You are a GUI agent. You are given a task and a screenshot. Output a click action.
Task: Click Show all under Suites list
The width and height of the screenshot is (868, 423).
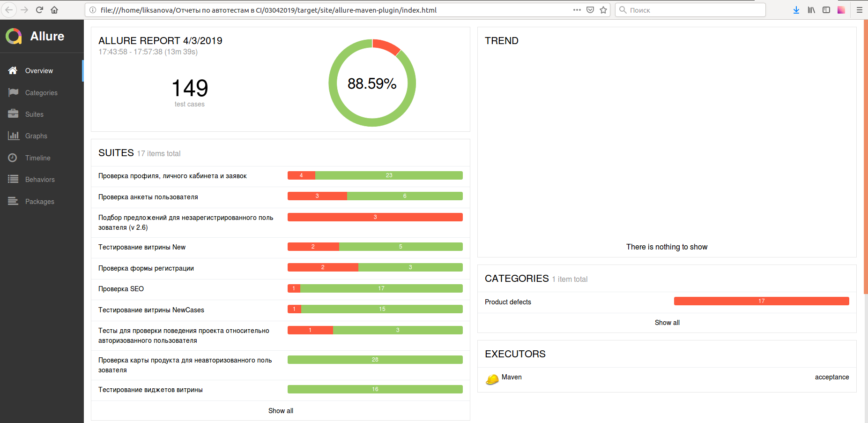point(281,411)
